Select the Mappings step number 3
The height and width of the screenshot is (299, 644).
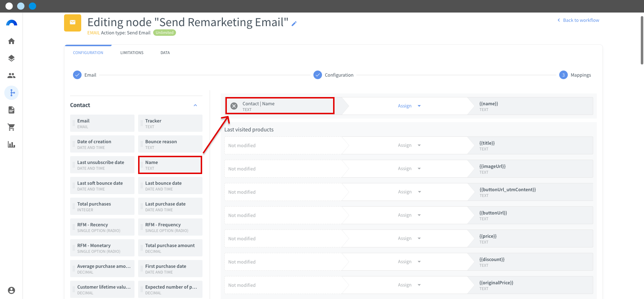click(x=563, y=75)
